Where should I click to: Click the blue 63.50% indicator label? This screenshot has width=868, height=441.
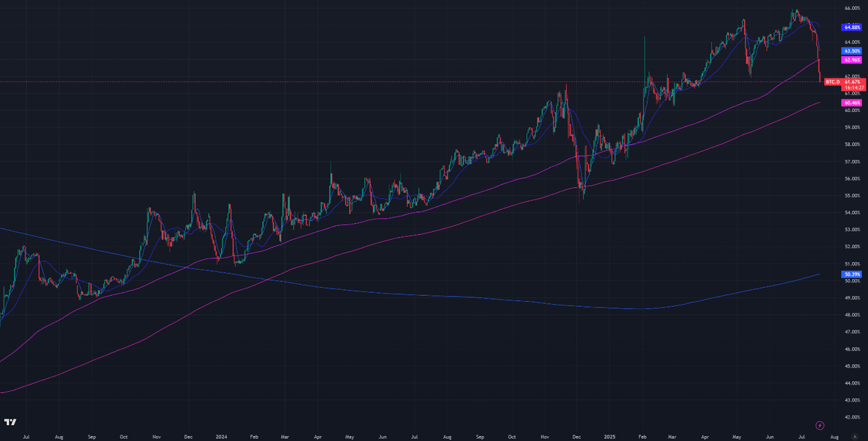point(852,51)
